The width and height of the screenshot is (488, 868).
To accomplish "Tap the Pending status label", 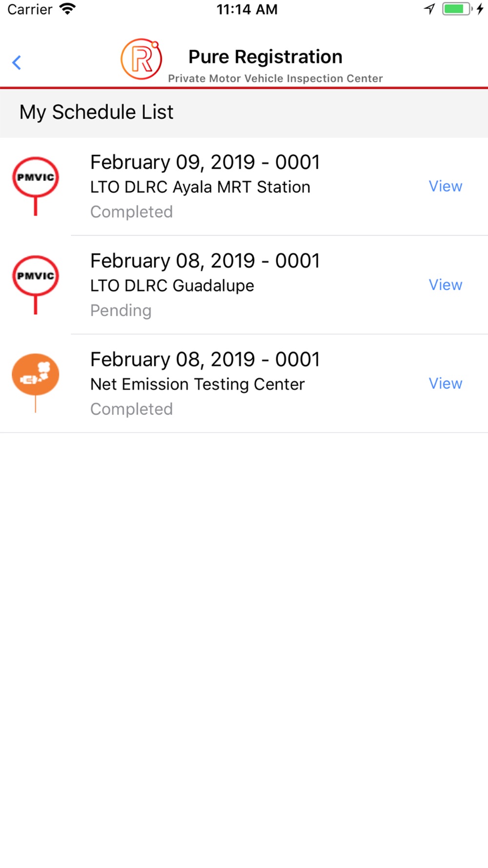I will coord(121,310).
